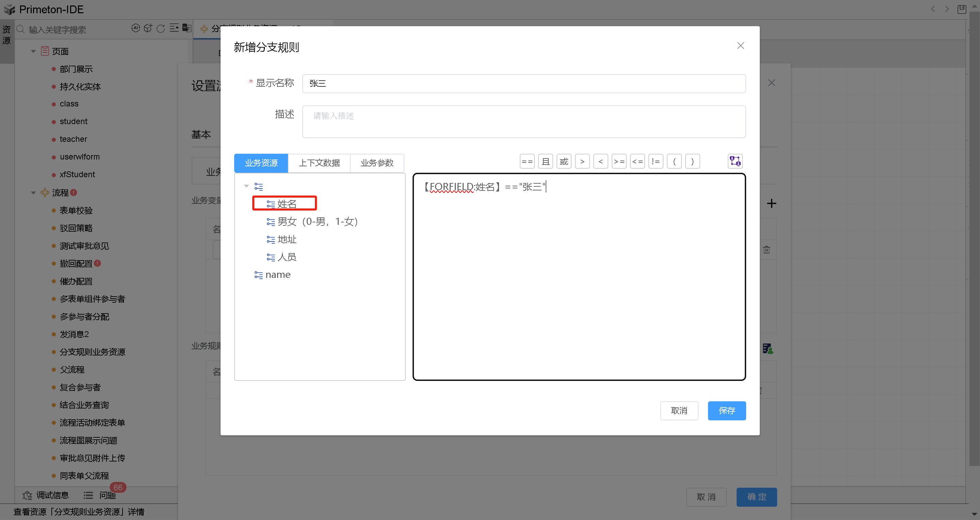Close the 新增分支规则 dialog
980x520 pixels.
tap(740, 46)
